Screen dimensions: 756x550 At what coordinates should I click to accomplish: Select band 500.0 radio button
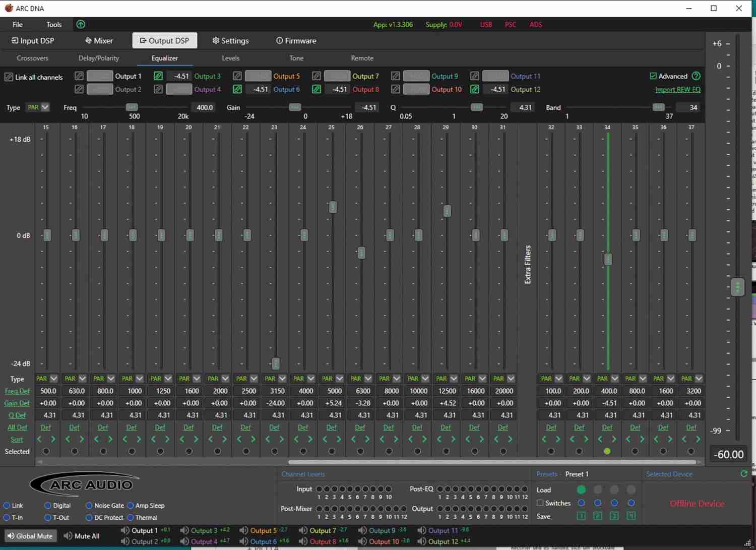coord(46,451)
